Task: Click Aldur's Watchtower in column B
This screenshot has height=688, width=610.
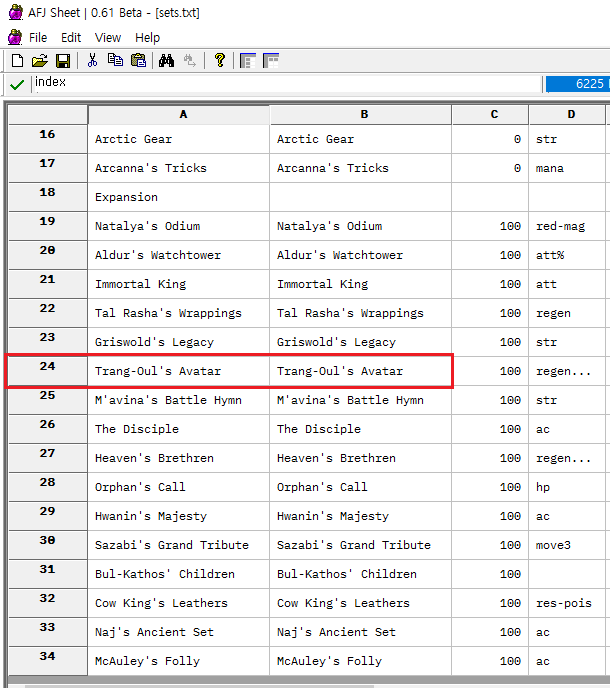Action: coord(360,255)
